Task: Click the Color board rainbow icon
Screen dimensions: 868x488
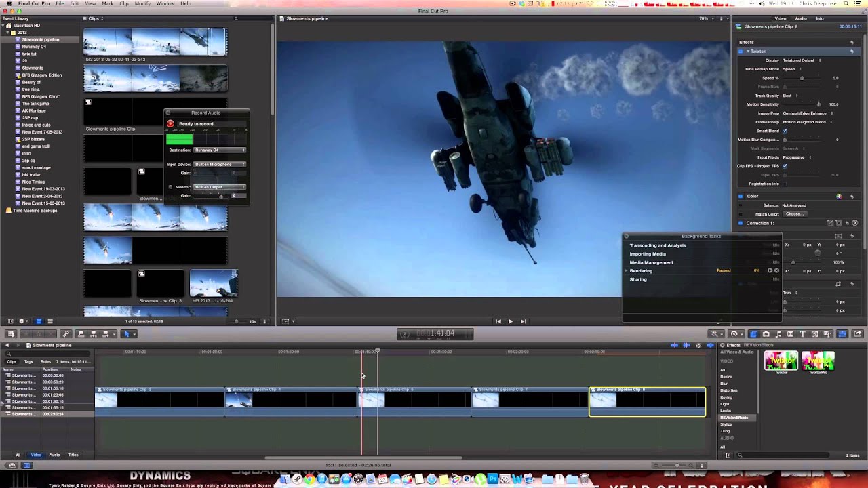Action: [839, 197]
